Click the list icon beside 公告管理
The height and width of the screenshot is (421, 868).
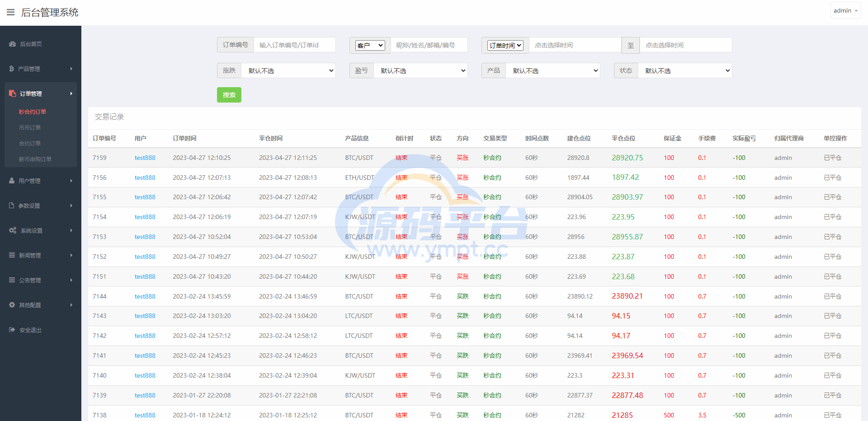pos(12,280)
